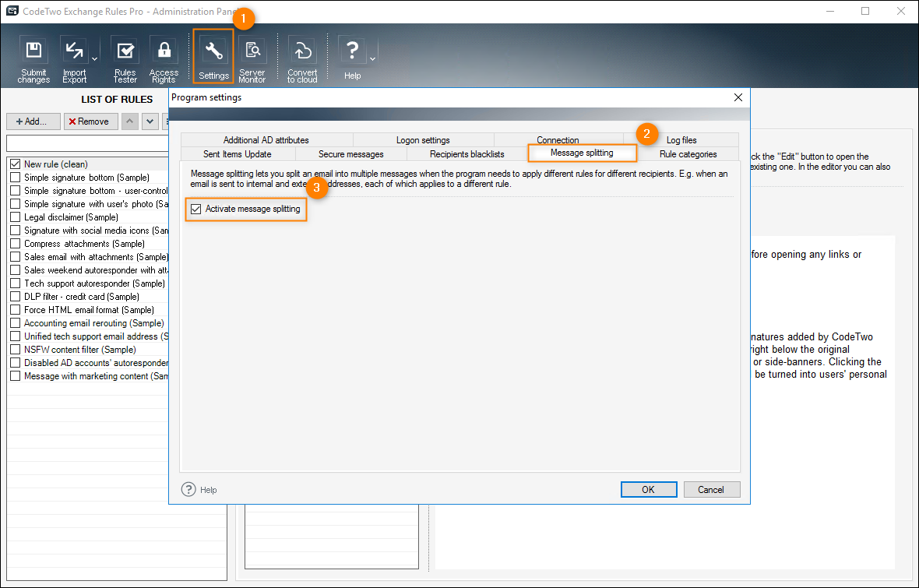Open the Rule categories tab
This screenshot has height=588, width=919.
click(688, 154)
